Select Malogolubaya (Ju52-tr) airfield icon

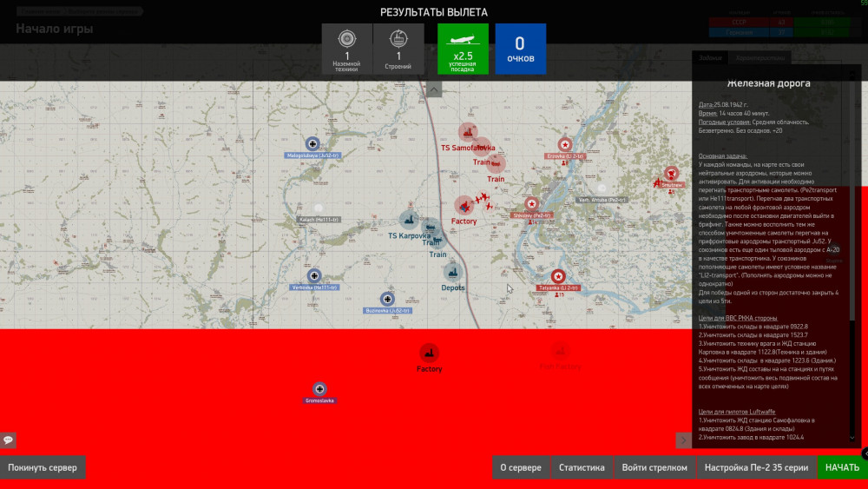click(x=312, y=144)
